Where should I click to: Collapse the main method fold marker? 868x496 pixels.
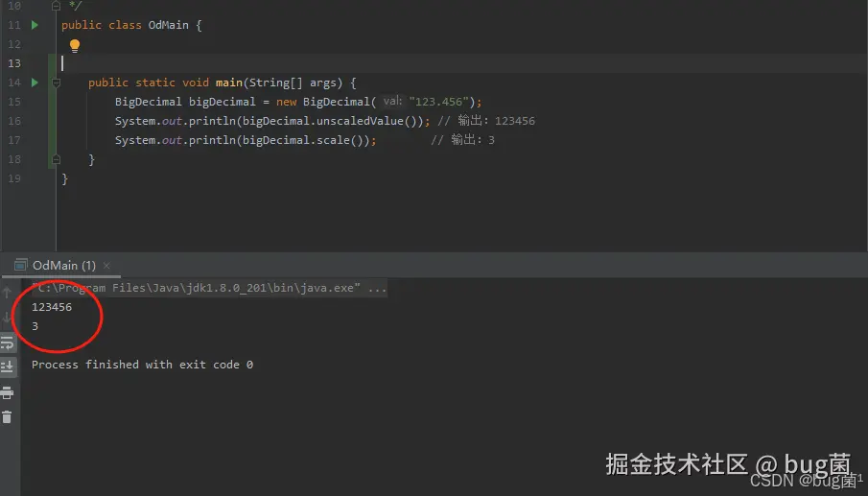[x=56, y=83]
